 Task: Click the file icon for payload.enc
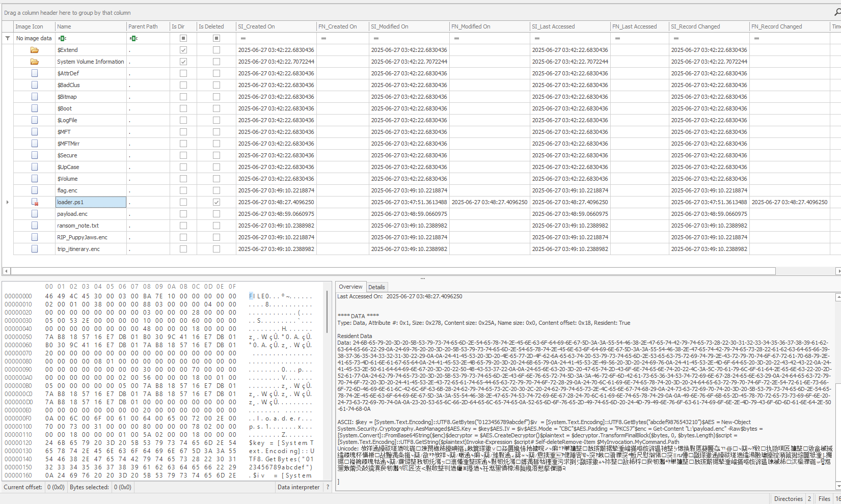click(35, 214)
